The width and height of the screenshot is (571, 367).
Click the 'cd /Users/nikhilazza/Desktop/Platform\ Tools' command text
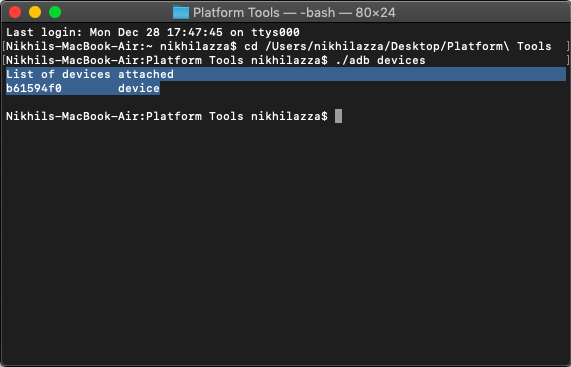coord(398,46)
